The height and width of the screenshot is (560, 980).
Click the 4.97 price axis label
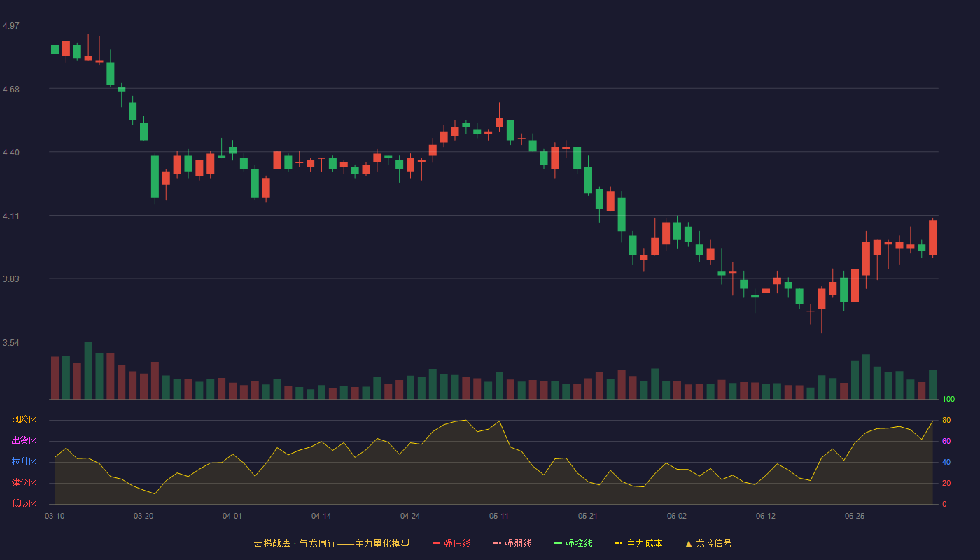pyautogui.click(x=11, y=26)
